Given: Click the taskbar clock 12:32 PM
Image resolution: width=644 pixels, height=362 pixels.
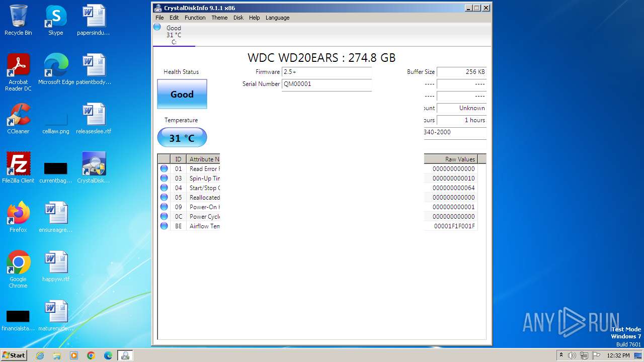Looking at the screenshot, I should (618, 355).
